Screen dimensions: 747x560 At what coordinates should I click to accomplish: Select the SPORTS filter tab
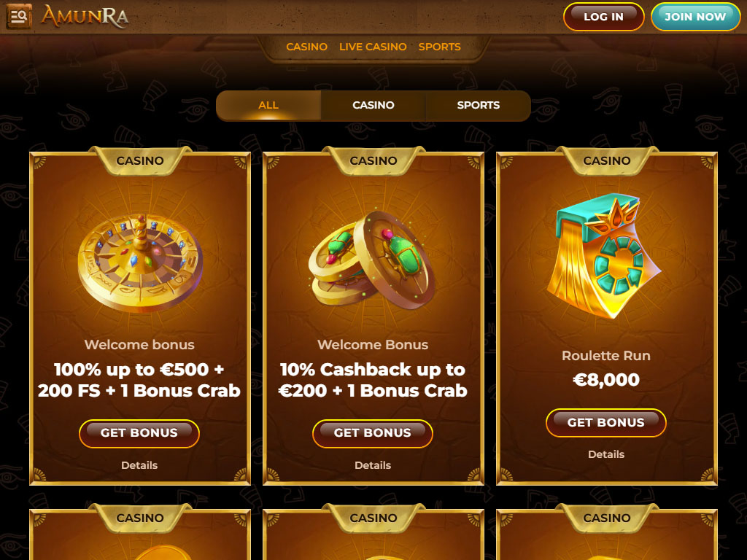coord(479,105)
